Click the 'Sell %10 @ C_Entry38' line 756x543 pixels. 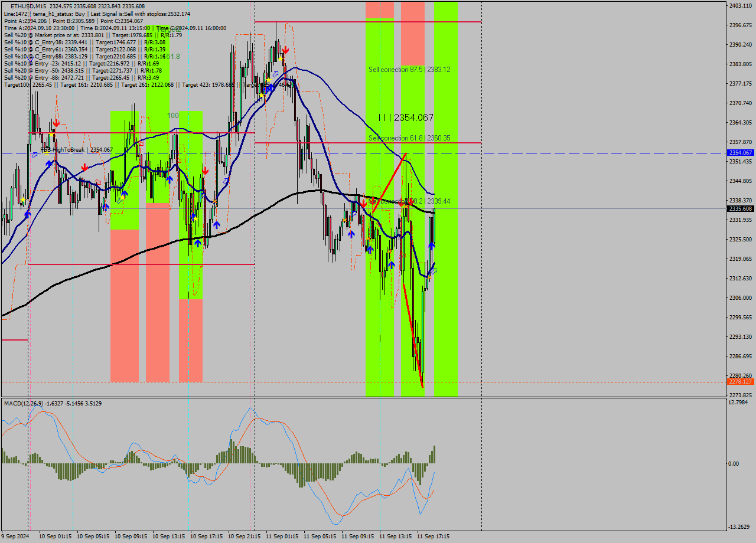[x=84, y=42]
